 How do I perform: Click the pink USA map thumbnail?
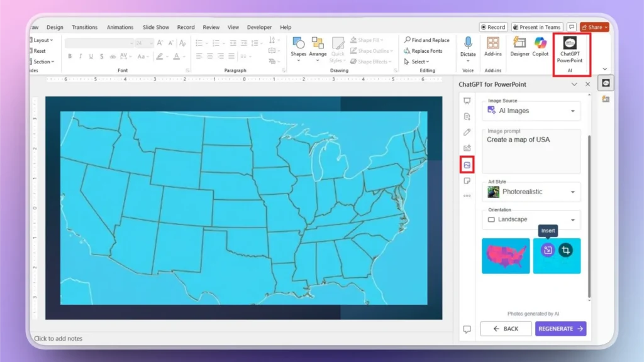[506, 256]
